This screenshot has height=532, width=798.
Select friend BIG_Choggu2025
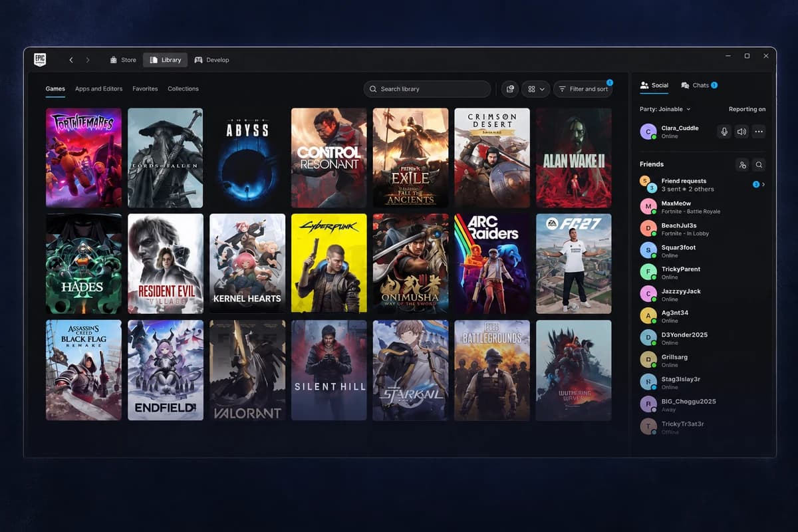click(702, 404)
